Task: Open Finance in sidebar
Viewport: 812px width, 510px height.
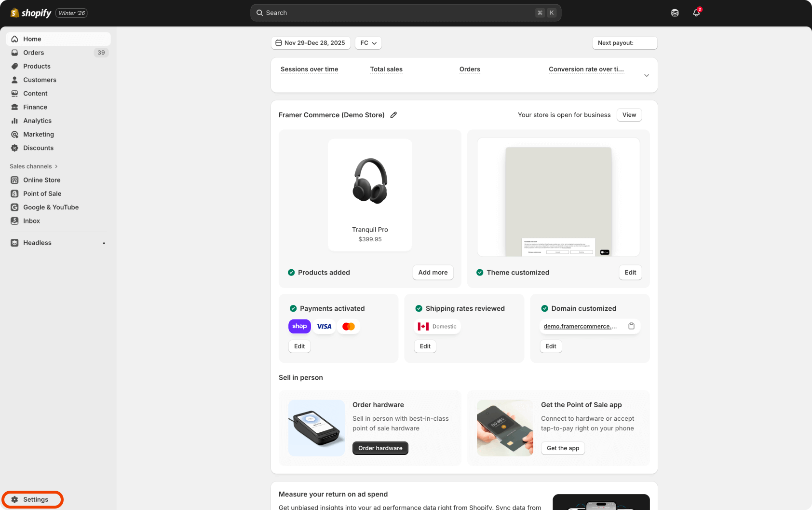Action: (x=58, y=107)
